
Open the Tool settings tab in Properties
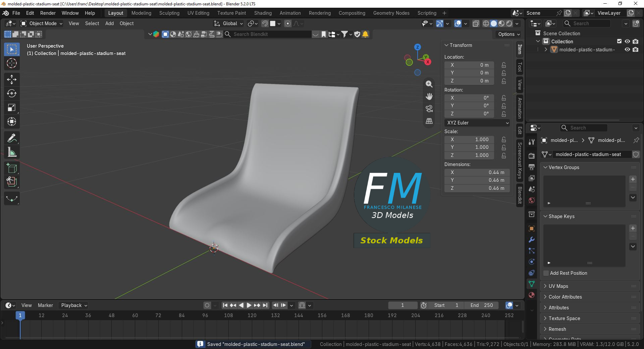[x=532, y=142]
